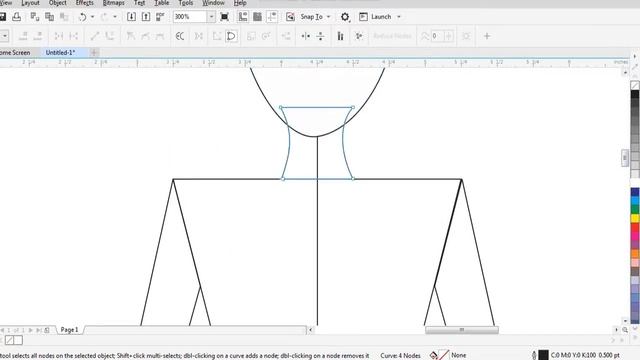Screen dimensions: 640x360
Task: Toggle Show rulers icon
Action: [x=243, y=17]
